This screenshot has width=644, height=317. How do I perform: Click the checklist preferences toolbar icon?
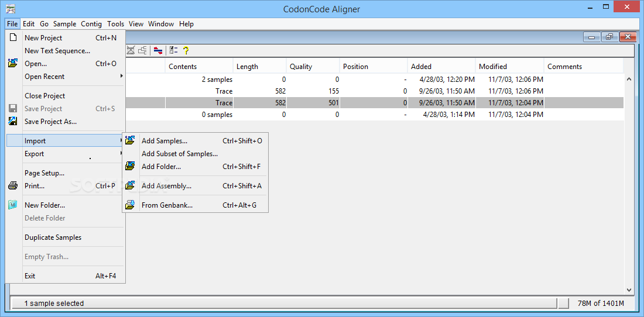174,50
